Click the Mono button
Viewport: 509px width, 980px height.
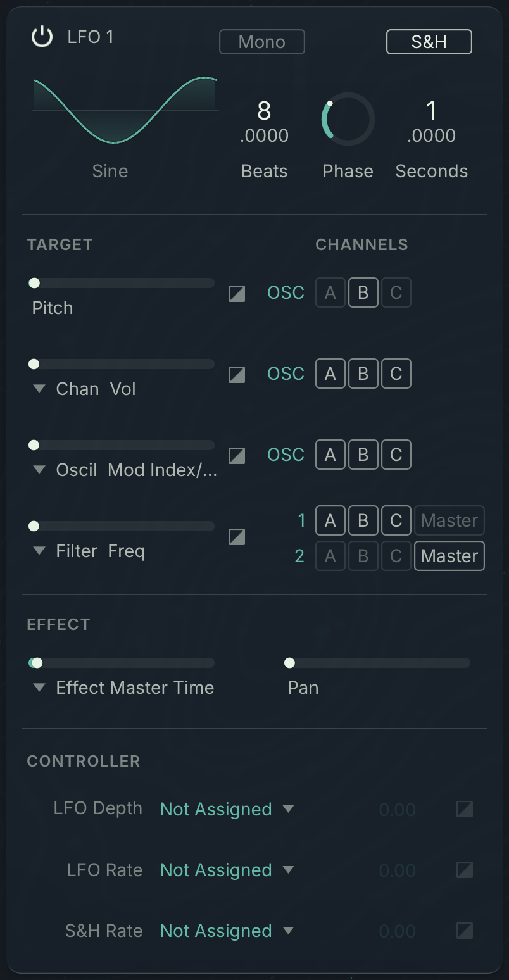(261, 42)
